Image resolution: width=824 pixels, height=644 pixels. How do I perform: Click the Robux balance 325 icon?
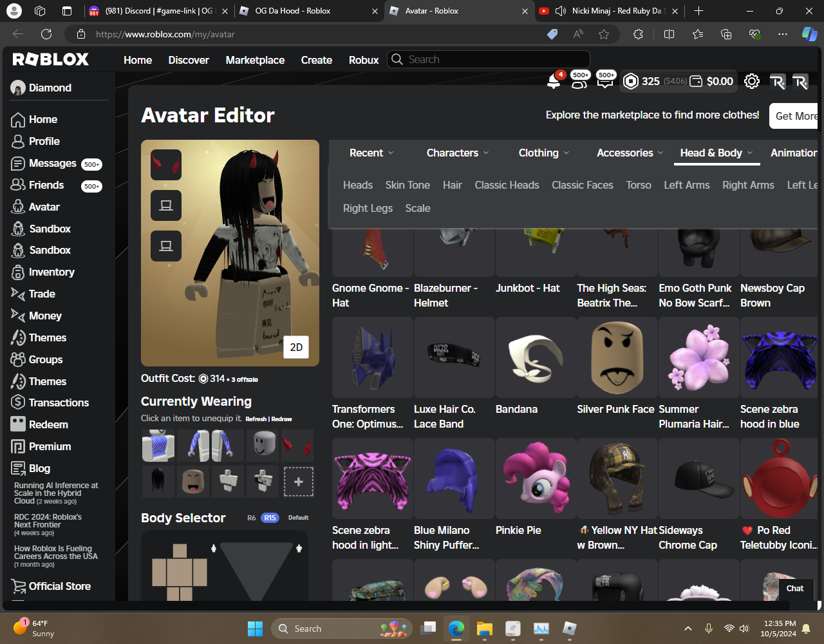point(631,81)
